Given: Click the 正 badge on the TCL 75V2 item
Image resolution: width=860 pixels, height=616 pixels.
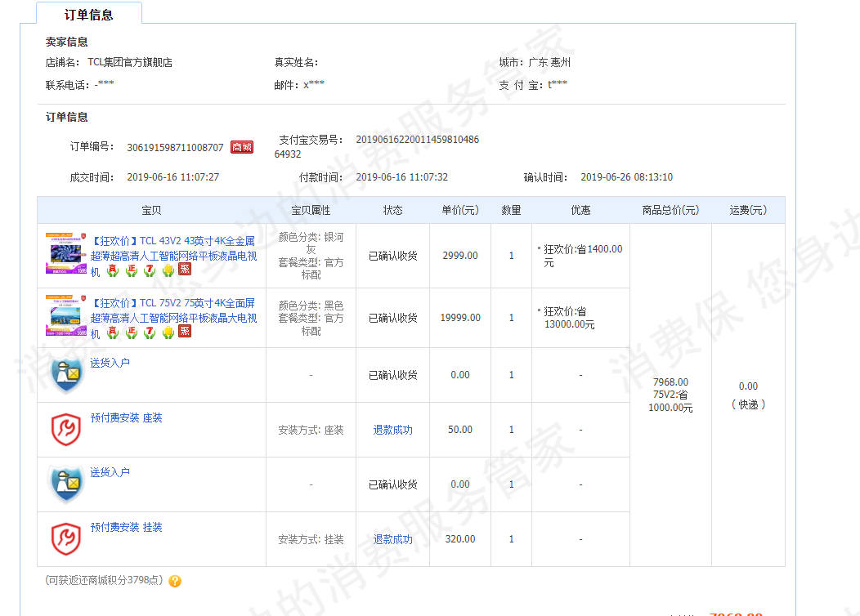Looking at the screenshot, I should (132, 333).
